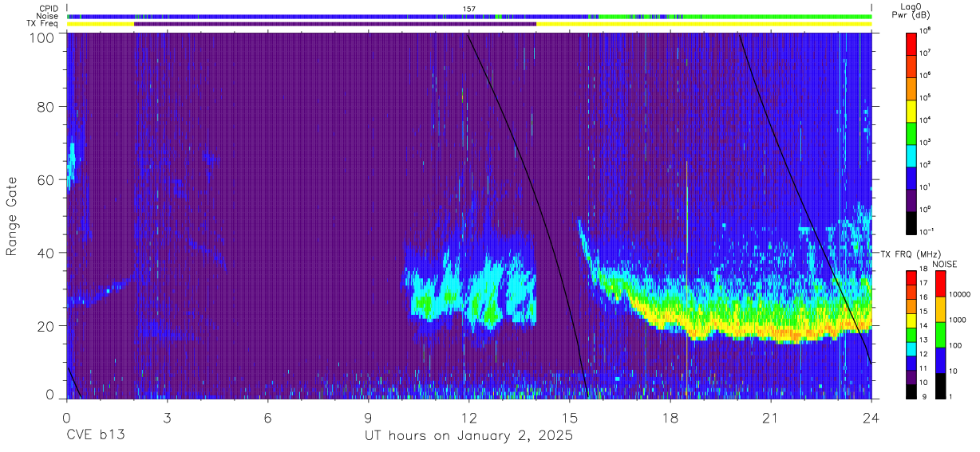Click the red top segment of Lag0 power colorbar
Image resolution: width=980 pixels, height=452 pixels.
tap(911, 42)
